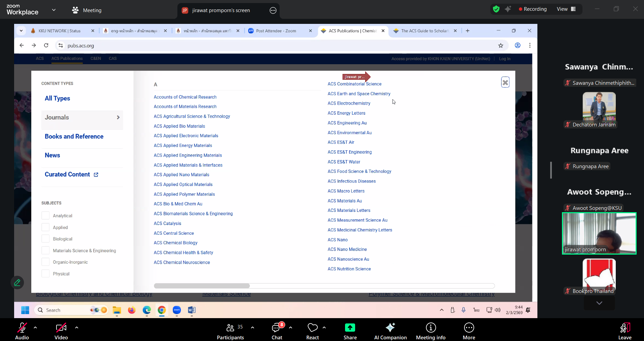Open the Chat panel with 8 unread
Screen dimensions: 644x341
(277, 328)
